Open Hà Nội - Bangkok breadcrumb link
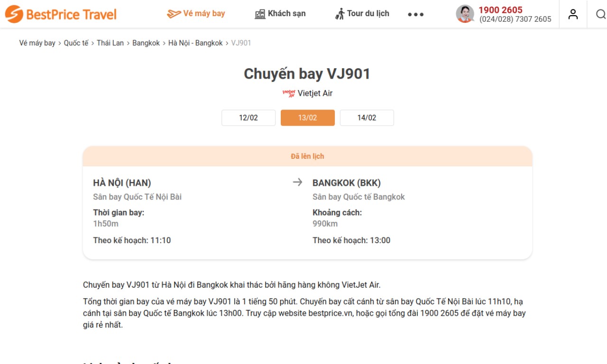This screenshot has height=364, width=607. [x=195, y=43]
